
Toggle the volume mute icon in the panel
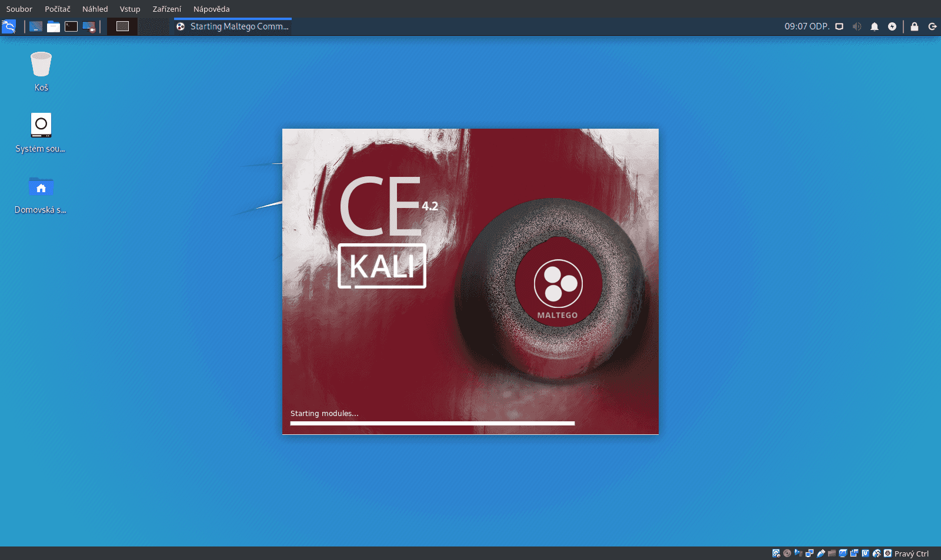(x=857, y=26)
